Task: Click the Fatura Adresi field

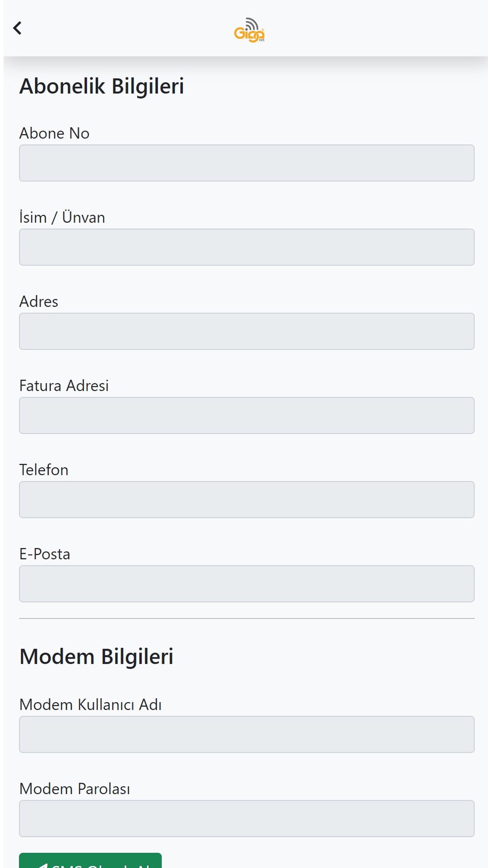Action: (246, 416)
